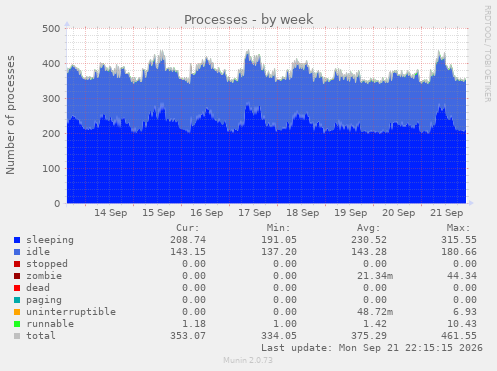Click the 500 y-axis tick label
Image resolution: width=497 pixels, height=371 pixels.
pos(51,29)
